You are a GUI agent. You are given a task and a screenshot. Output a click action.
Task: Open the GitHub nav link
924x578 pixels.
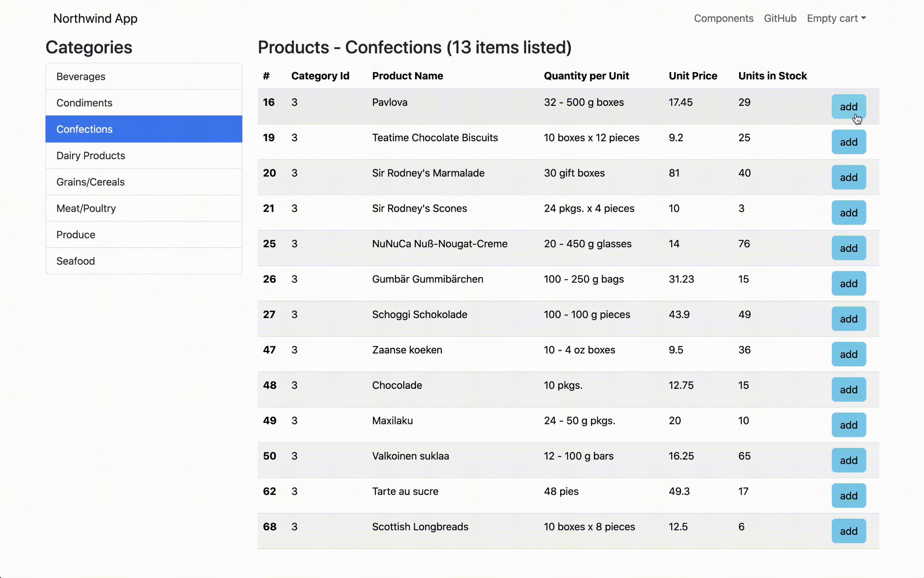coord(780,18)
